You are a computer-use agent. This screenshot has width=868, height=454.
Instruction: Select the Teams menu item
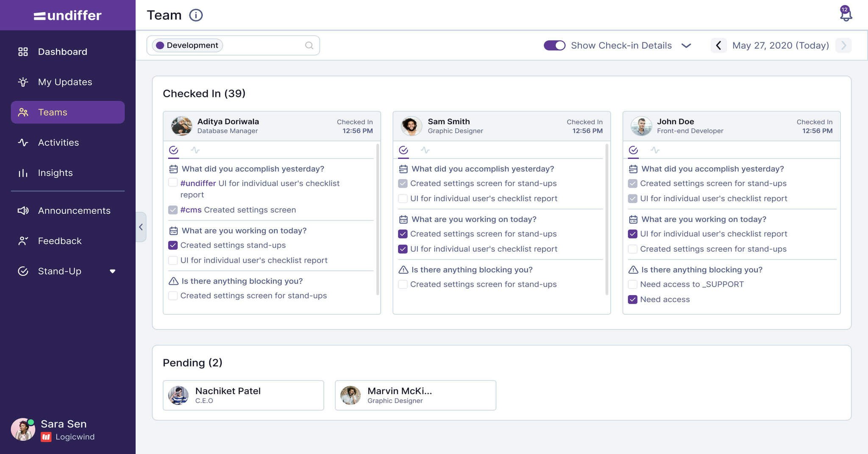tap(68, 112)
